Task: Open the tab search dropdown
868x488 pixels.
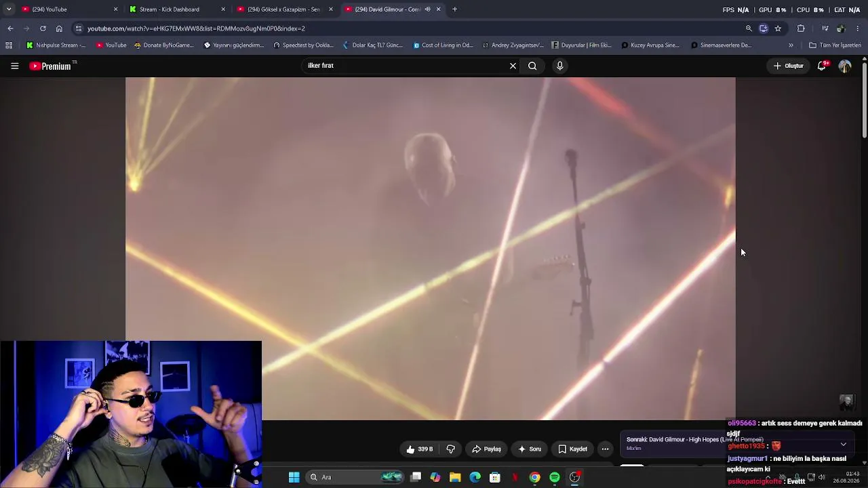Action: (9, 9)
